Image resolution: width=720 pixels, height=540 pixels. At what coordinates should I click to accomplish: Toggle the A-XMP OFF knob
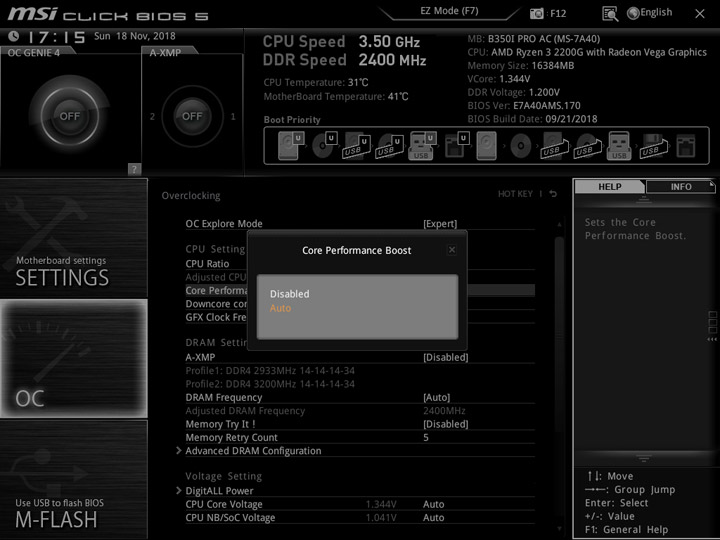pos(192,116)
